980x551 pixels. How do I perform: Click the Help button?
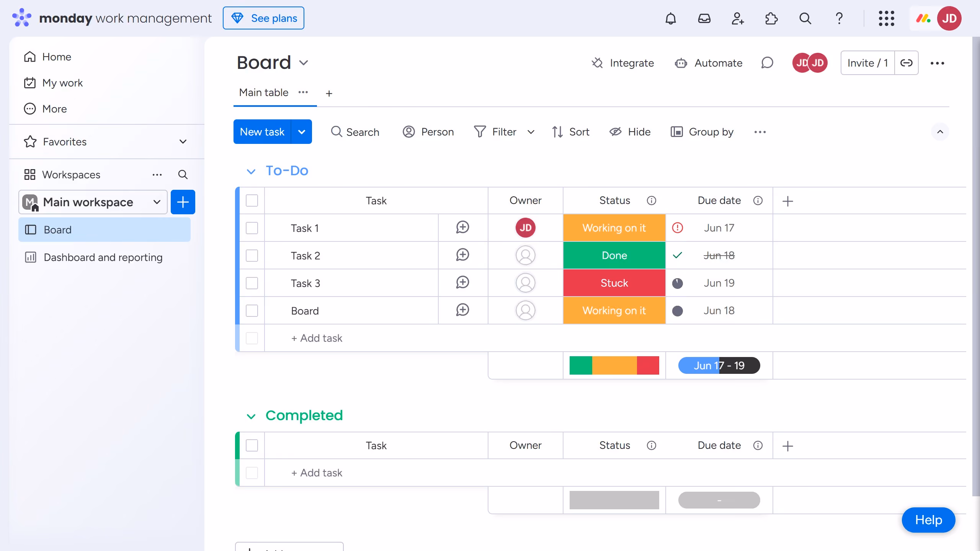click(928, 520)
